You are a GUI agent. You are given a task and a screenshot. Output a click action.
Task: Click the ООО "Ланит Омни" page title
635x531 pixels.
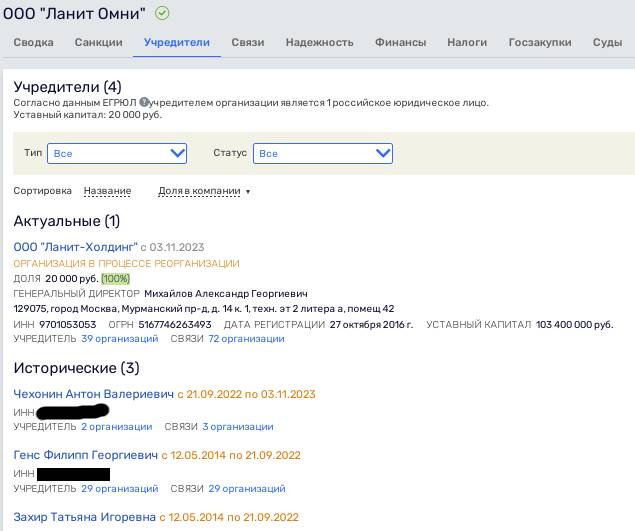coord(74,13)
